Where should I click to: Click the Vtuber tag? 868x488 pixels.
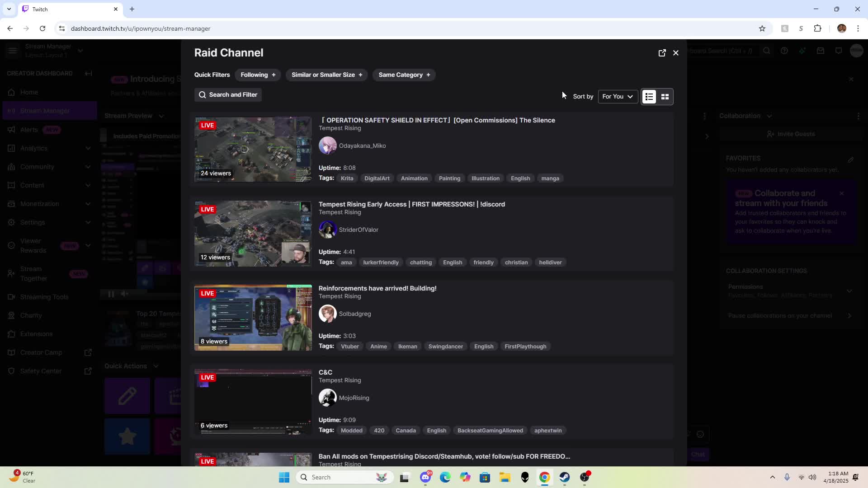[350, 347]
